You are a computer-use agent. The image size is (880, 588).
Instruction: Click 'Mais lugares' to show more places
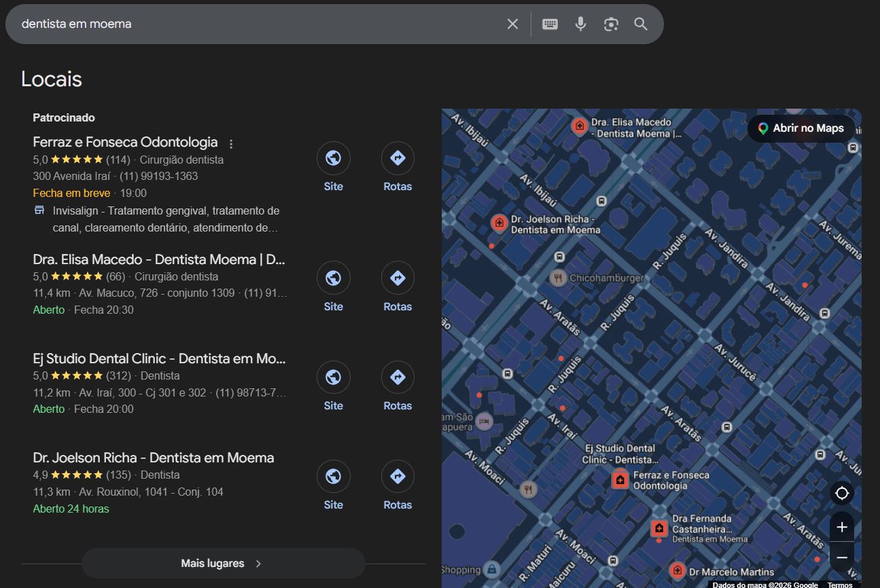click(223, 564)
